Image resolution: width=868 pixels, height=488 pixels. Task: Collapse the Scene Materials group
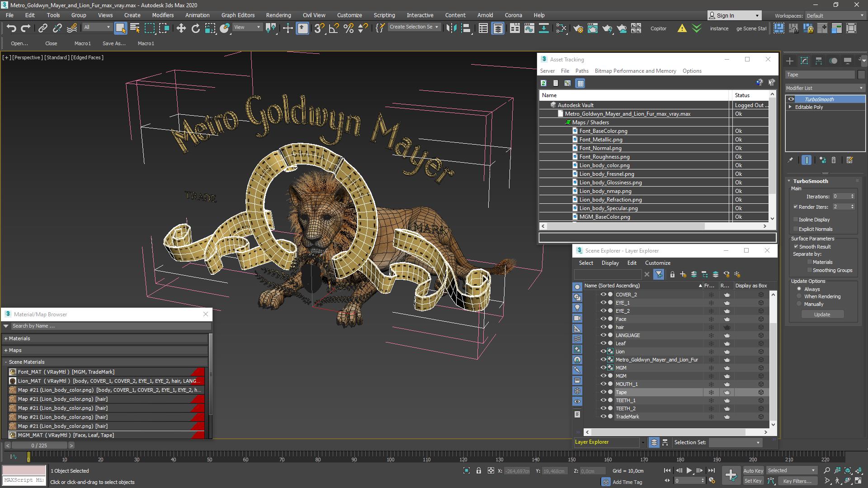[6, 362]
